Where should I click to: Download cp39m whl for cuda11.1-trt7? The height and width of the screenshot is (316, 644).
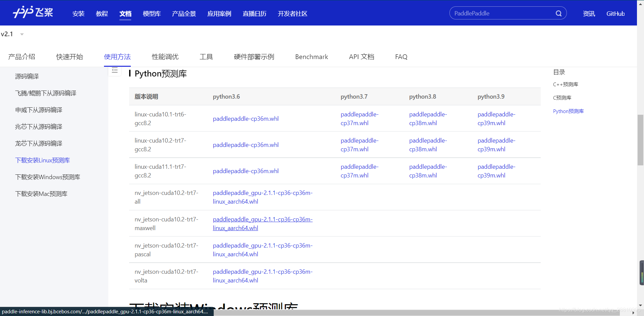pos(496,171)
